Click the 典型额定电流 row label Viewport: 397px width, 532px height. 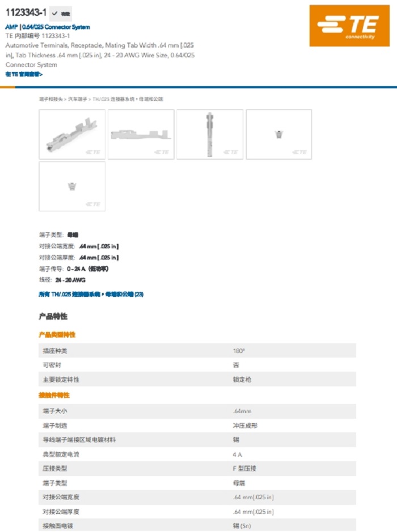(61, 454)
